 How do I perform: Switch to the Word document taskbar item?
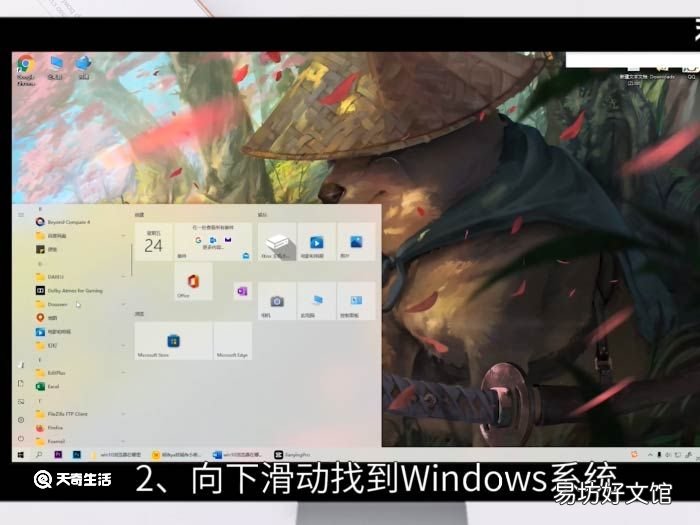(x=237, y=455)
